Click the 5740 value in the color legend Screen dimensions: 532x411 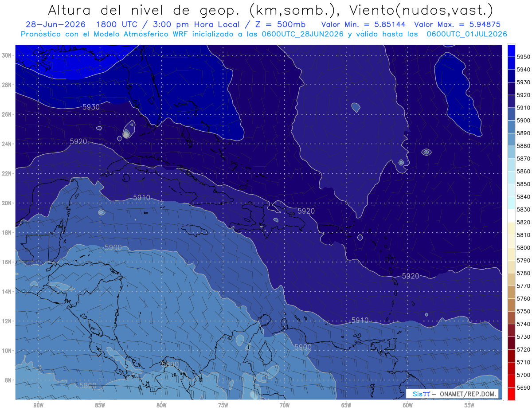click(523, 324)
